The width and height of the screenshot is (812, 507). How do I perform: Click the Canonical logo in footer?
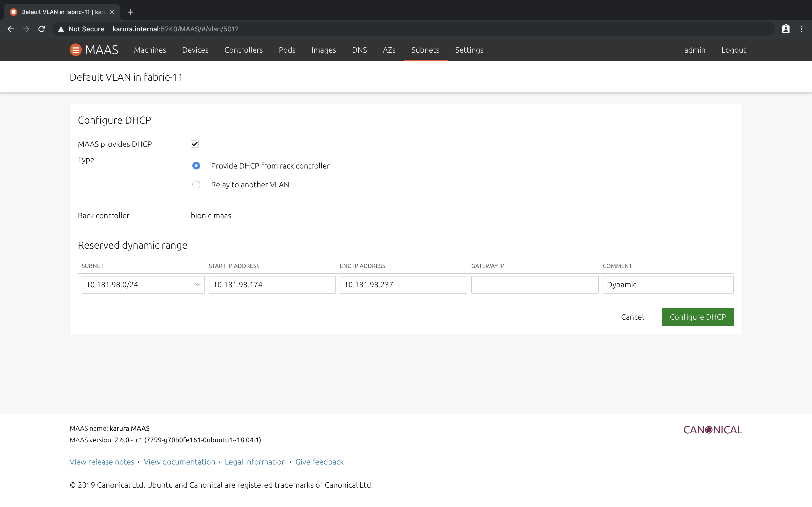pos(713,430)
